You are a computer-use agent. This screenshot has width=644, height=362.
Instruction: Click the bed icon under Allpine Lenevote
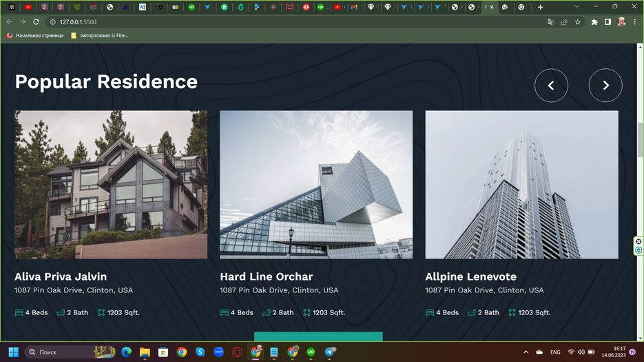430,312
